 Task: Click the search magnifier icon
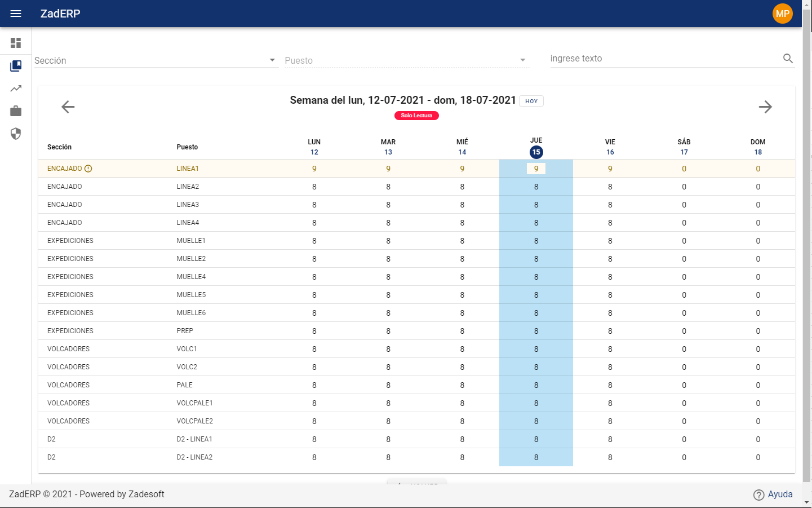coord(788,58)
